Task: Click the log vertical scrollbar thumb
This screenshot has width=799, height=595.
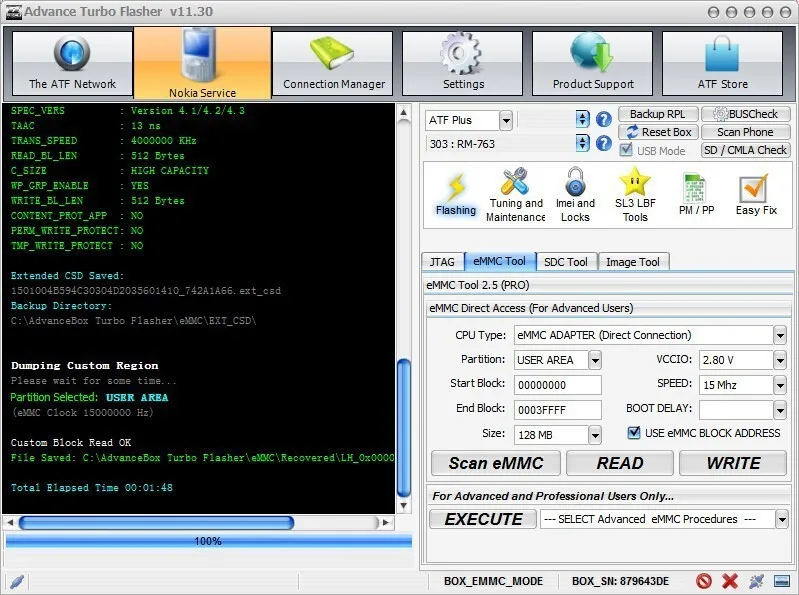Action: [x=404, y=427]
